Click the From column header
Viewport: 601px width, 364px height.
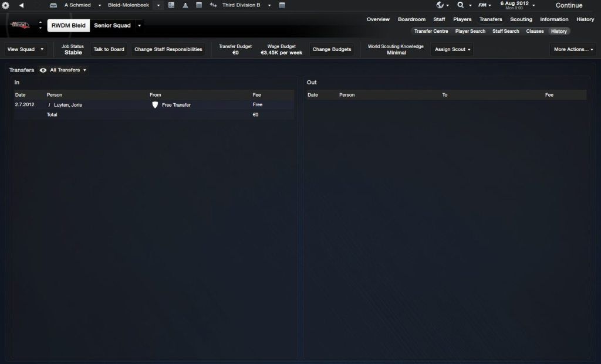click(x=155, y=95)
